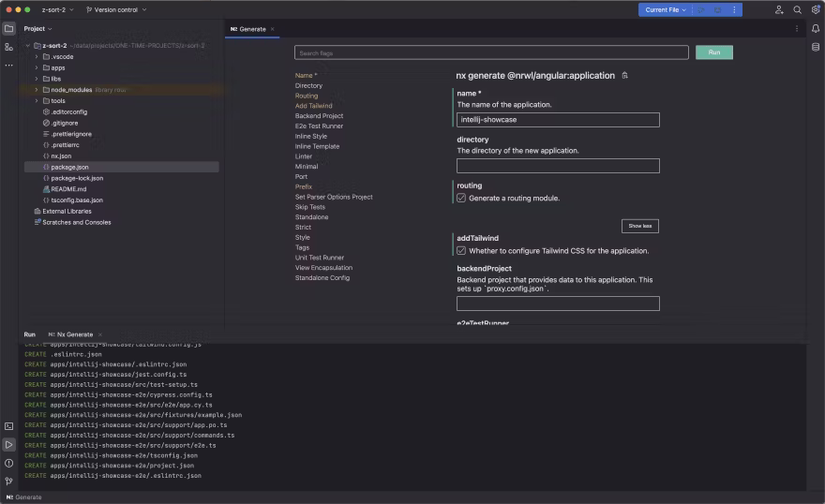Open IDE settings gear icon
The image size is (825, 504).
[816, 9]
